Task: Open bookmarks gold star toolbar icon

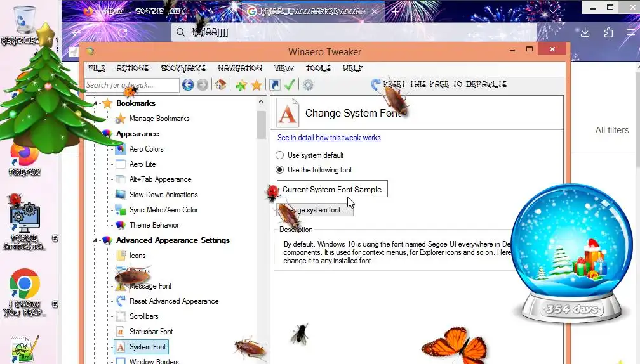Action: 257,85
